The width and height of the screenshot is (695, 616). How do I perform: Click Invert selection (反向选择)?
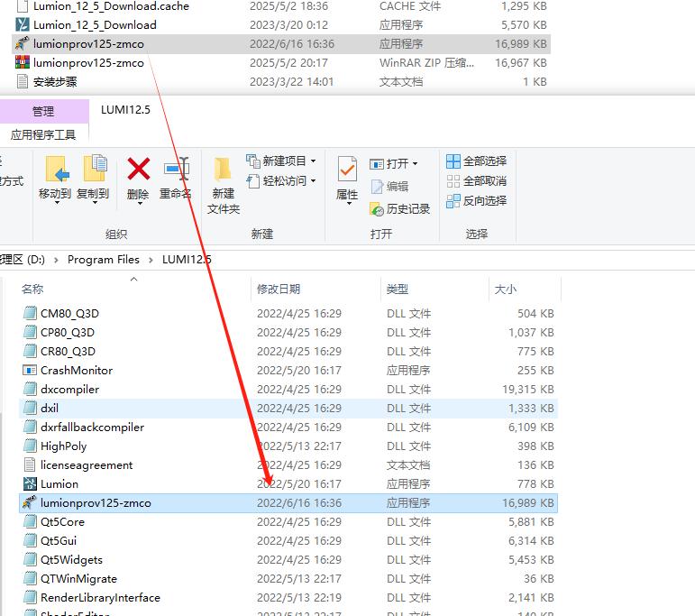(x=477, y=201)
